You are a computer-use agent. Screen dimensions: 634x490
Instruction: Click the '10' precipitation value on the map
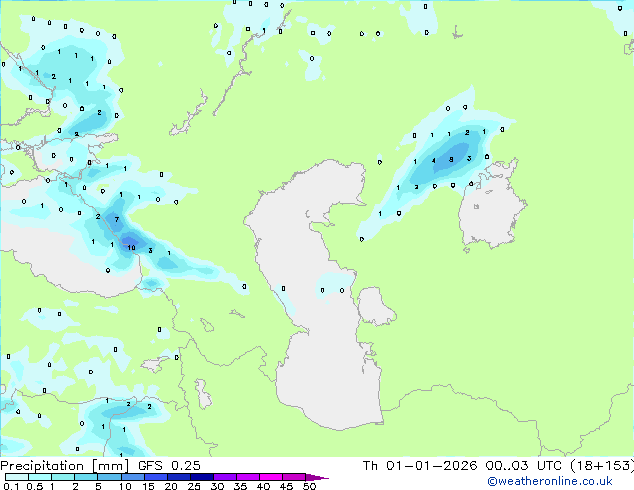131,247
